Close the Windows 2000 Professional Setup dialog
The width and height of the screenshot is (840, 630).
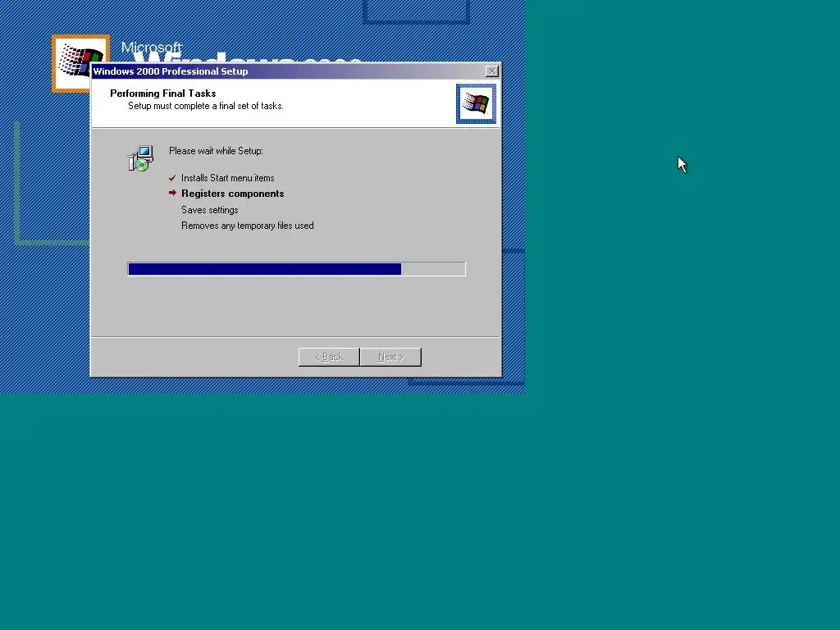pos(492,71)
